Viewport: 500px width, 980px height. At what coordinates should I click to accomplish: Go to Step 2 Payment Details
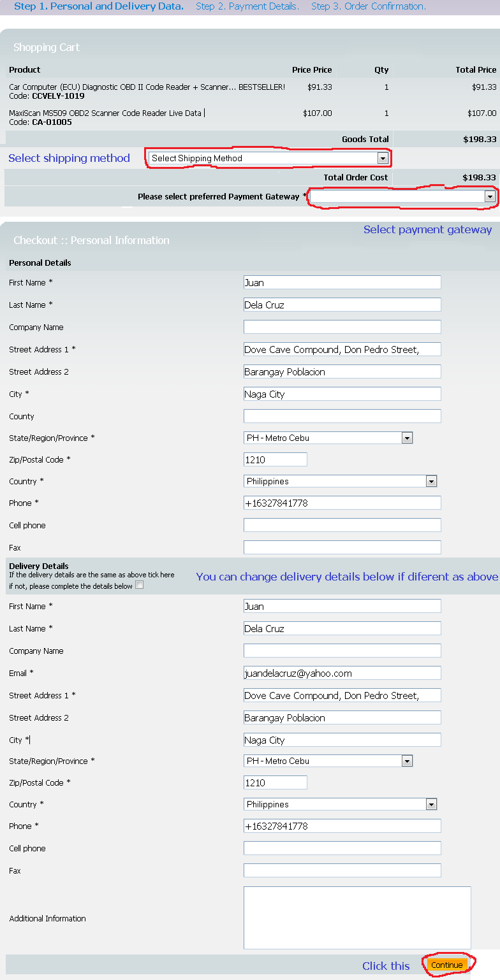point(247,6)
